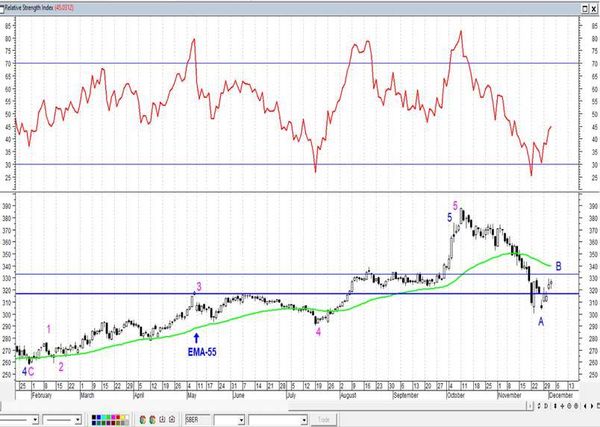
Task: Select the yellow color swatch in the palette
Action: 122,417
